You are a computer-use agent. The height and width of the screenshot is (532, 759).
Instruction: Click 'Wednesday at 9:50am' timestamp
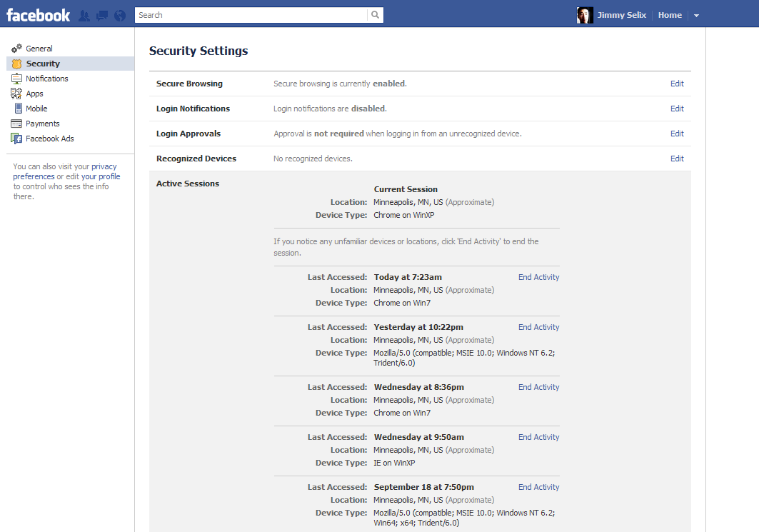click(x=418, y=437)
